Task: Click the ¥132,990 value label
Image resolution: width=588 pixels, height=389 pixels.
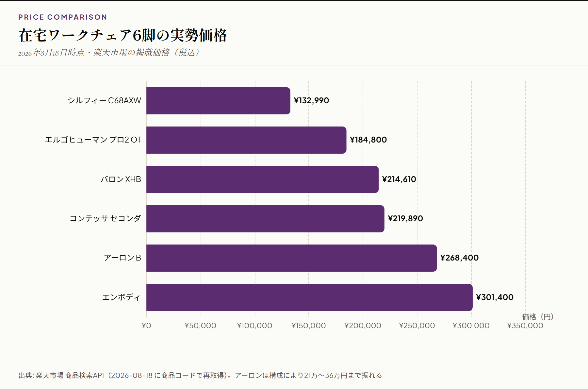Action: pos(311,101)
